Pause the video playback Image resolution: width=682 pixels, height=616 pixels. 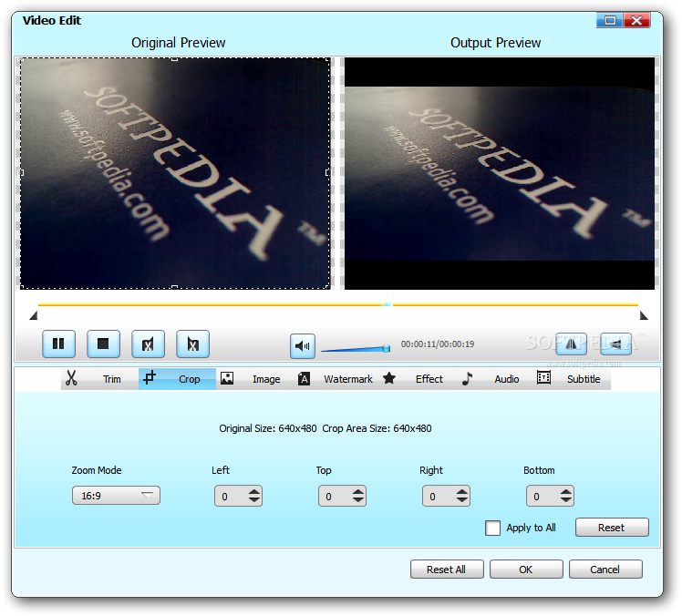pos(58,344)
